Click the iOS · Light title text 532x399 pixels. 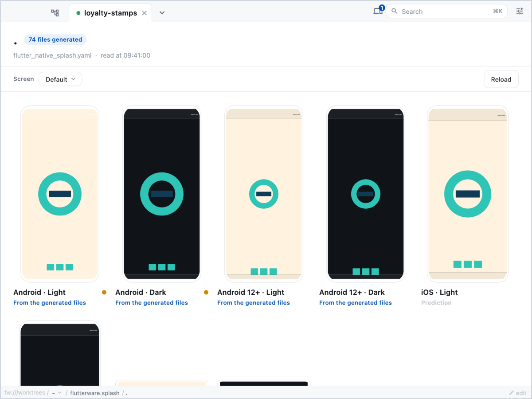click(439, 292)
